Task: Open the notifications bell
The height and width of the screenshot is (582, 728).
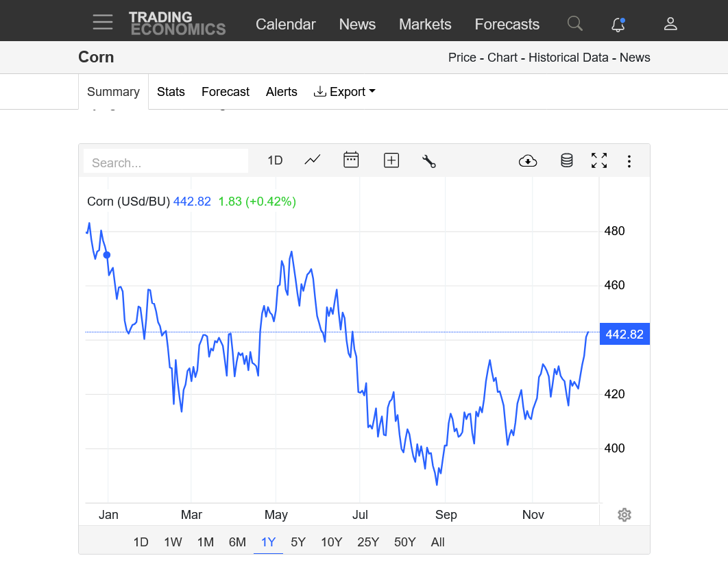Action: click(618, 24)
